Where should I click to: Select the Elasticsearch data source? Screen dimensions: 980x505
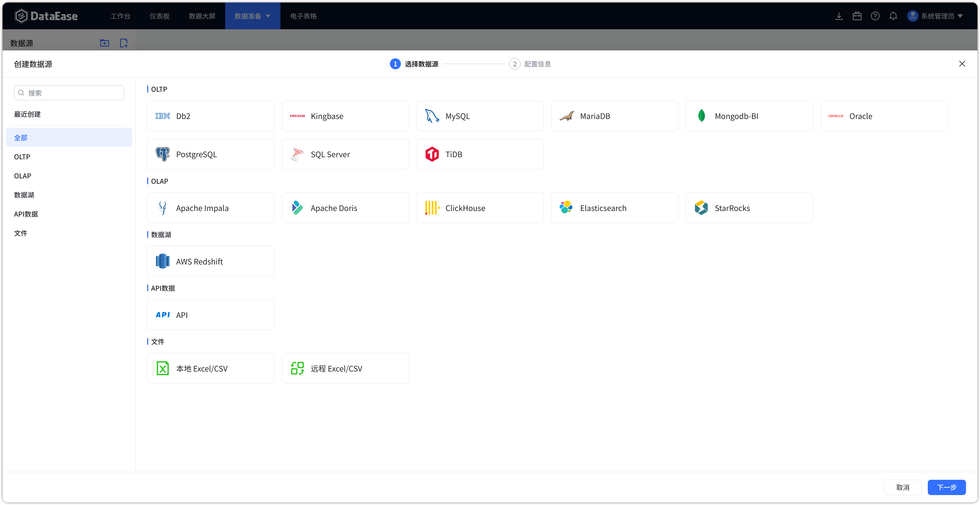(x=614, y=208)
